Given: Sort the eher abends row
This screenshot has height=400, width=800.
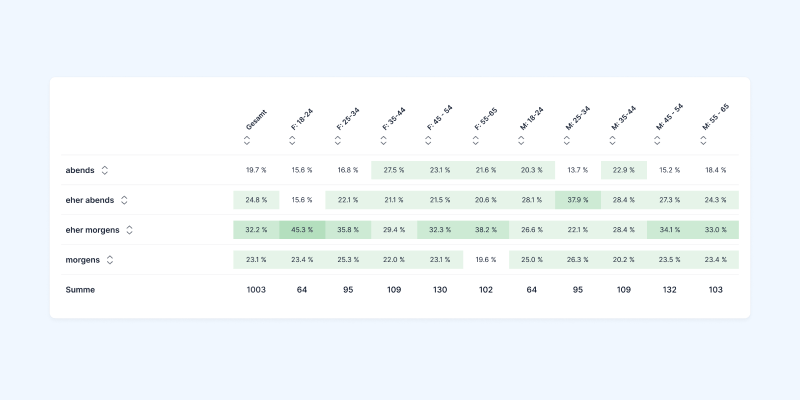Looking at the screenshot, I should tap(124, 200).
